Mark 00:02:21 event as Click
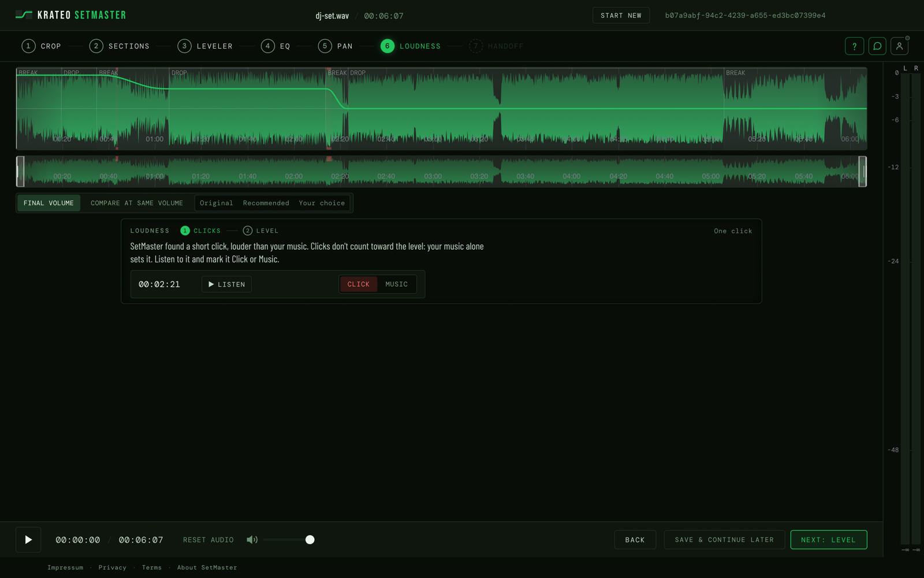 click(x=358, y=284)
